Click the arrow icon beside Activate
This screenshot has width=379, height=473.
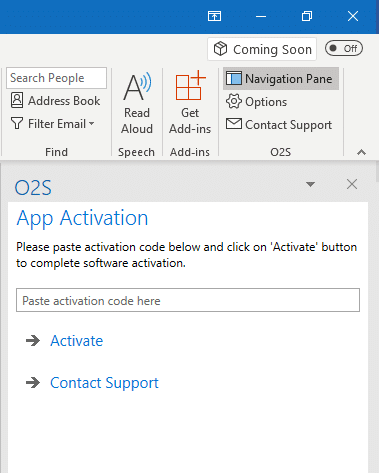tap(33, 341)
